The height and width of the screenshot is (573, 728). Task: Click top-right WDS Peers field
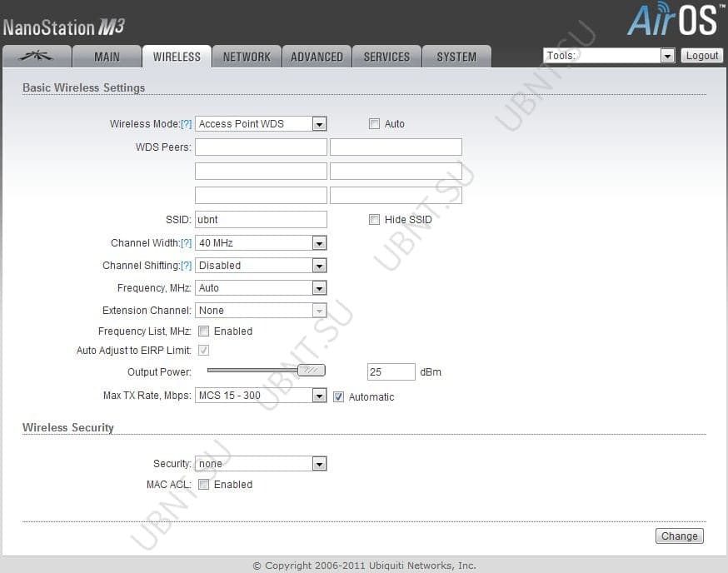pyautogui.click(x=396, y=147)
